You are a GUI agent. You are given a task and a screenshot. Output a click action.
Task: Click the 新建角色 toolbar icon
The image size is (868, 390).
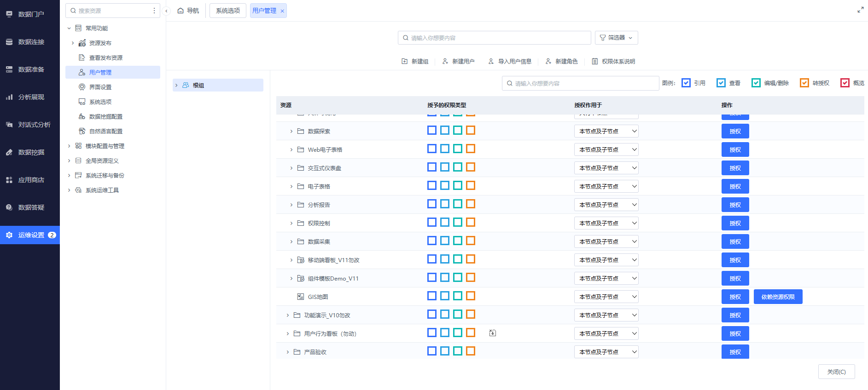[548, 61]
